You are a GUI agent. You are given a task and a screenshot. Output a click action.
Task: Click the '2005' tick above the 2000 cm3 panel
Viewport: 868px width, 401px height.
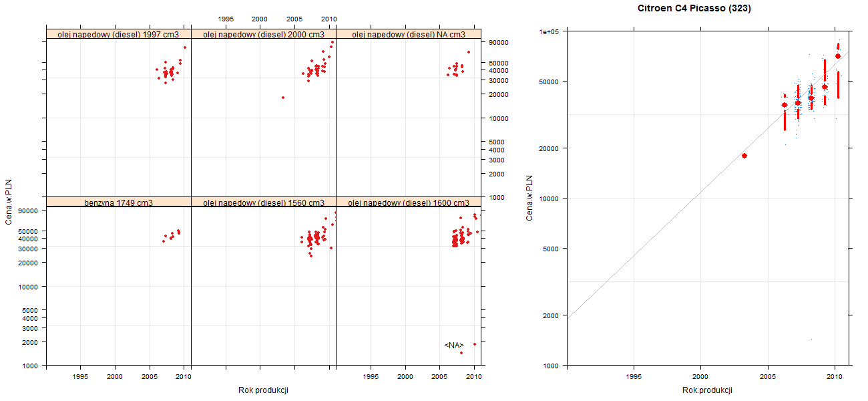(x=294, y=19)
